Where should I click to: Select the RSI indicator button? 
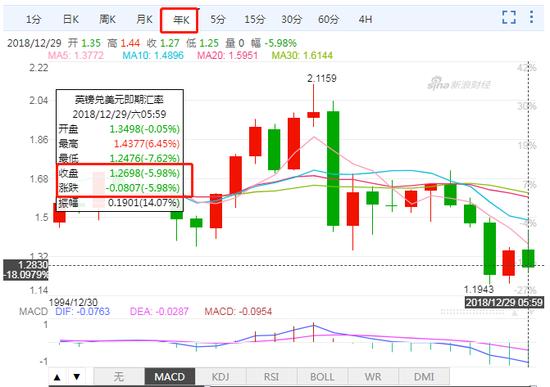271,377
